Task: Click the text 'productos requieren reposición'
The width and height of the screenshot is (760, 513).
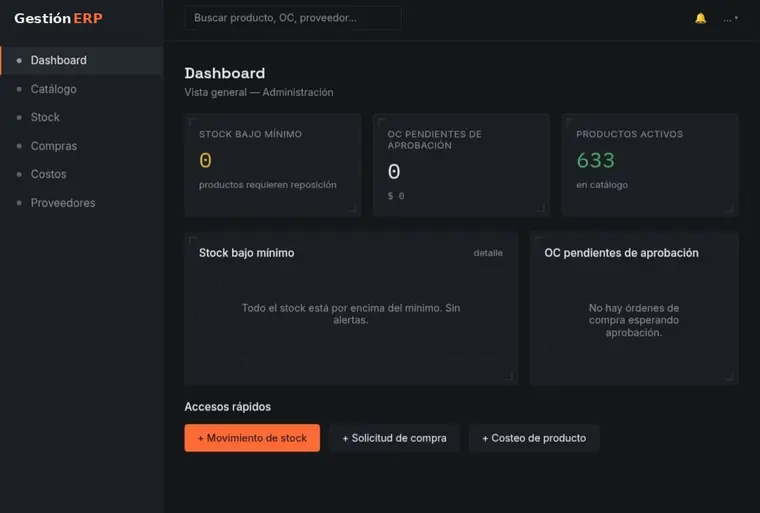Action: pyautogui.click(x=268, y=185)
